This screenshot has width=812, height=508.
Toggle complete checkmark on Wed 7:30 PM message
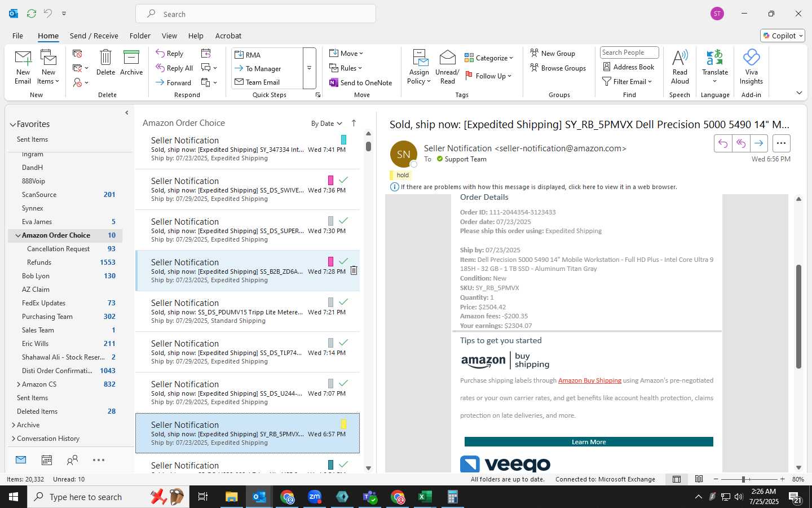click(x=343, y=221)
